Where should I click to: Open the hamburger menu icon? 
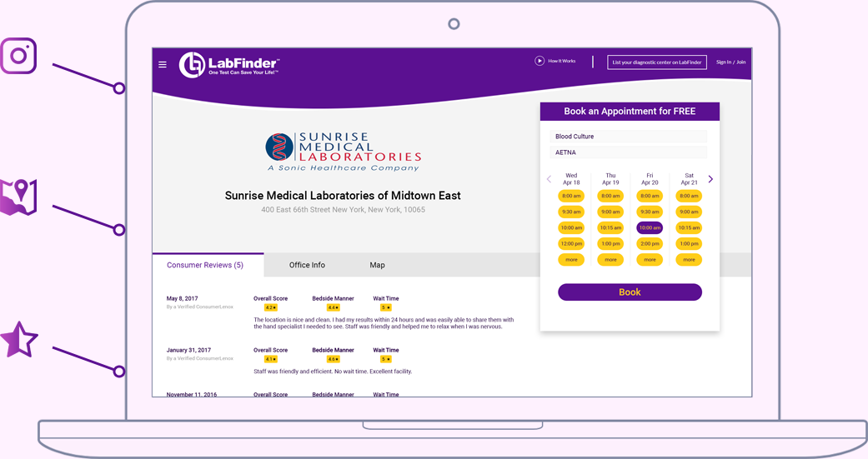pos(163,64)
